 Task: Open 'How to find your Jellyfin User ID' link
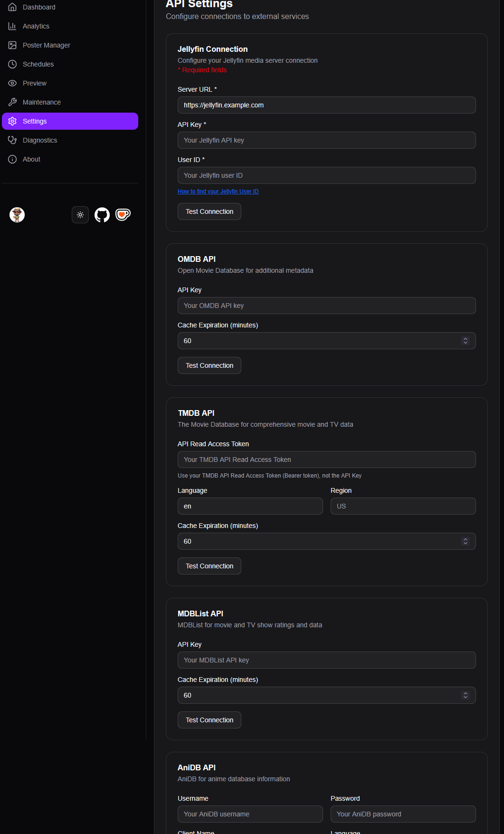[x=218, y=192]
